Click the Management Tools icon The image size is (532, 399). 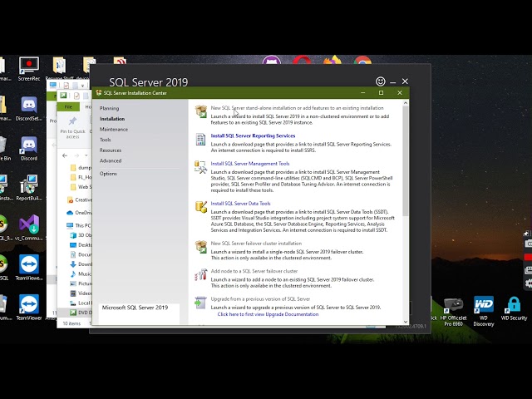pos(201,167)
